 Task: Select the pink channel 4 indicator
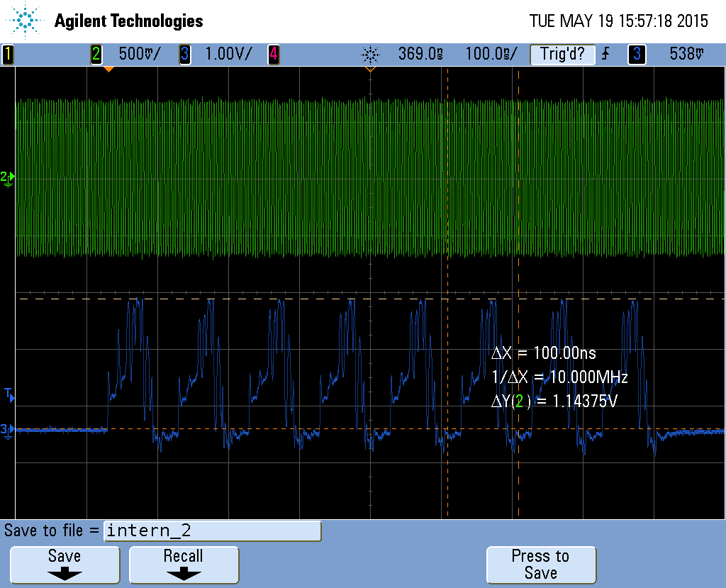(x=274, y=54)
